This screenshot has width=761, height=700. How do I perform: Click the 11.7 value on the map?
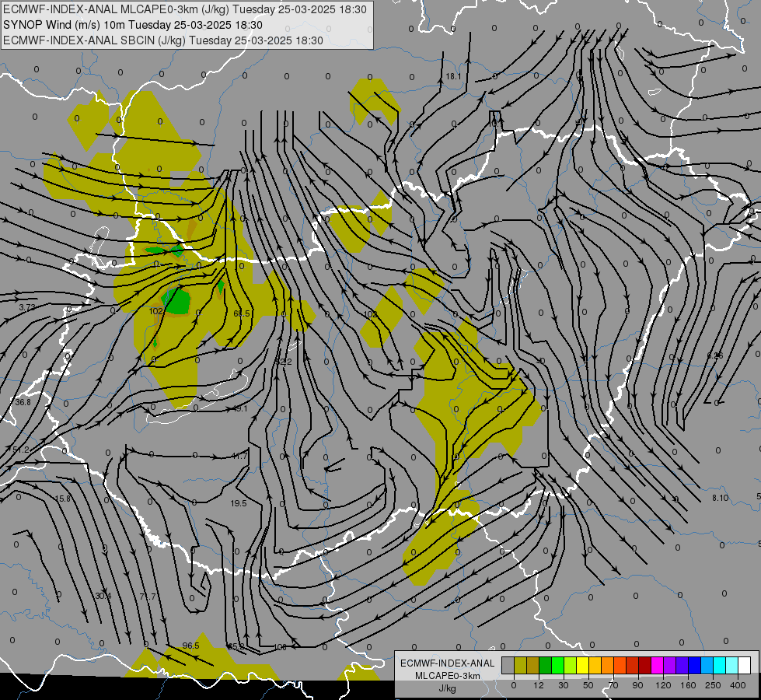coord(239,456)
